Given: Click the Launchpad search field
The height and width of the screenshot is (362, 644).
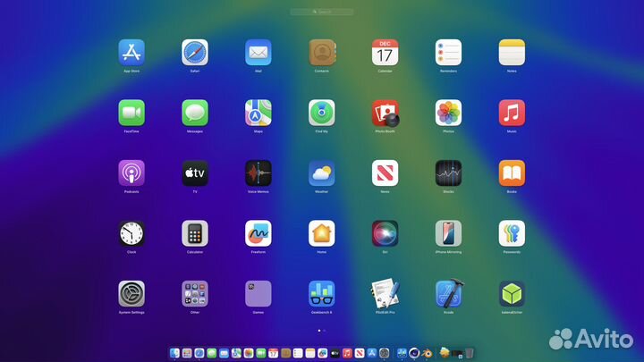Looking at the screenshot, I should click(322, 12).
